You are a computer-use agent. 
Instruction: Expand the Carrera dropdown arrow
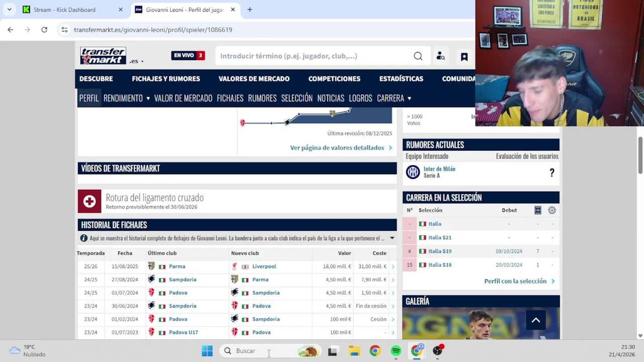click(x=409, y=99)
